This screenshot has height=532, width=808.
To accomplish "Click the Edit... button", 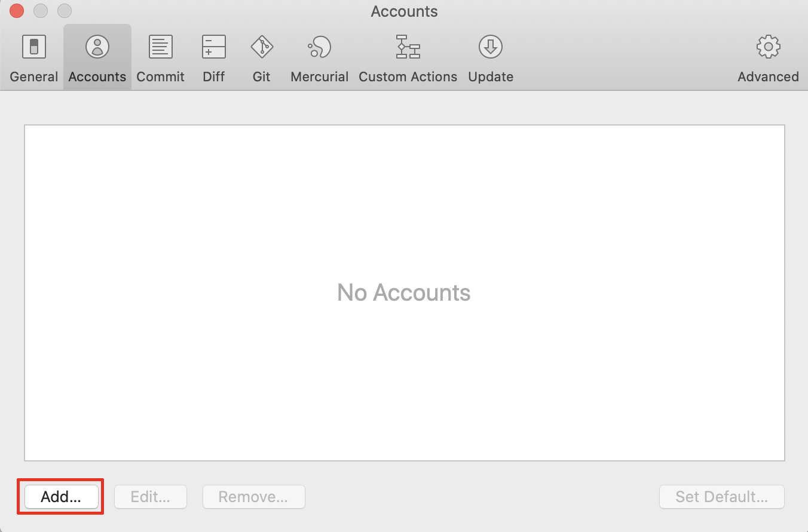I will (x=151, y=497).
